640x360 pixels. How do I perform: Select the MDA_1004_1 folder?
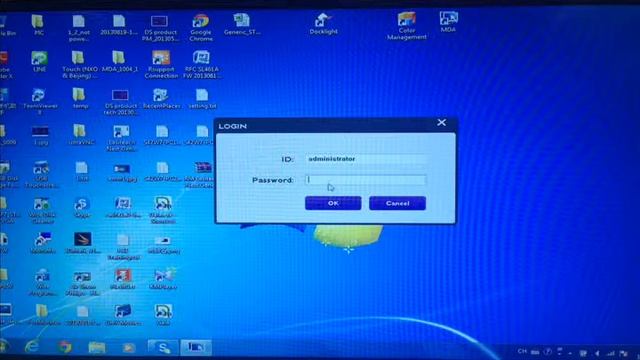120,62
